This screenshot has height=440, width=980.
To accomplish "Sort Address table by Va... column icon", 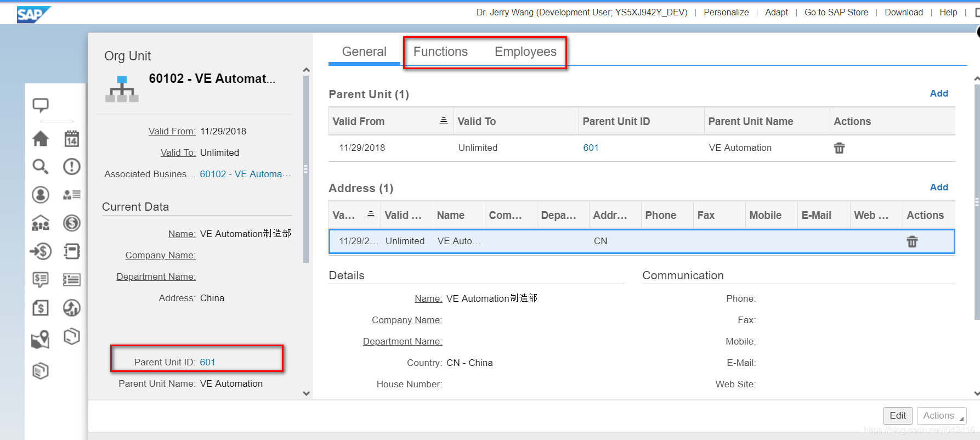I will (371, 215).
